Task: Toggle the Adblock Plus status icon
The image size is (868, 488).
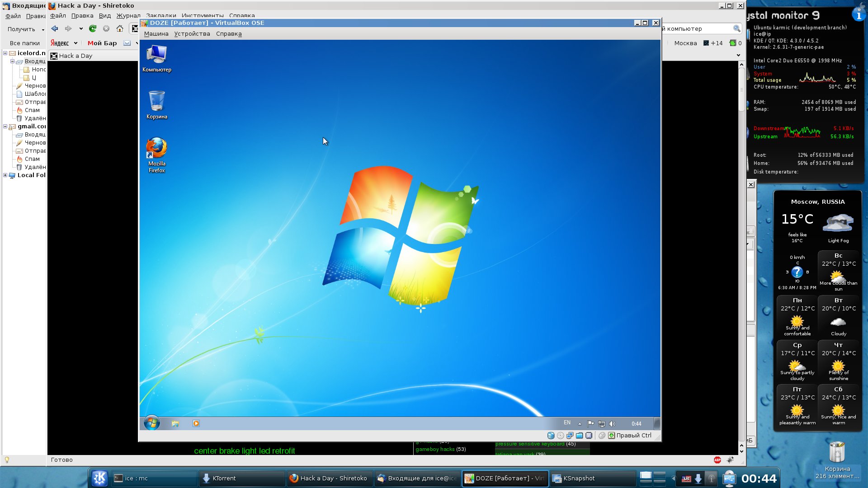Action: pos(717,460)
